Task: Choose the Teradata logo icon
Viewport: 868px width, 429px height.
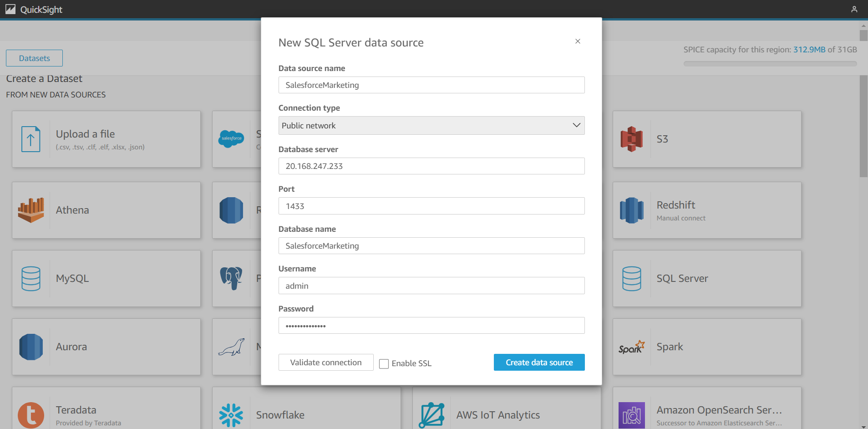Action: pyautogui.click(x=31, y=415)
